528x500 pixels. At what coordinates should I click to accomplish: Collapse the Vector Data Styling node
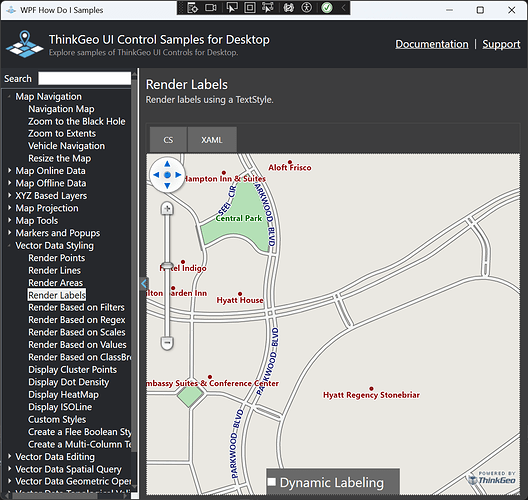click(9, 245)
